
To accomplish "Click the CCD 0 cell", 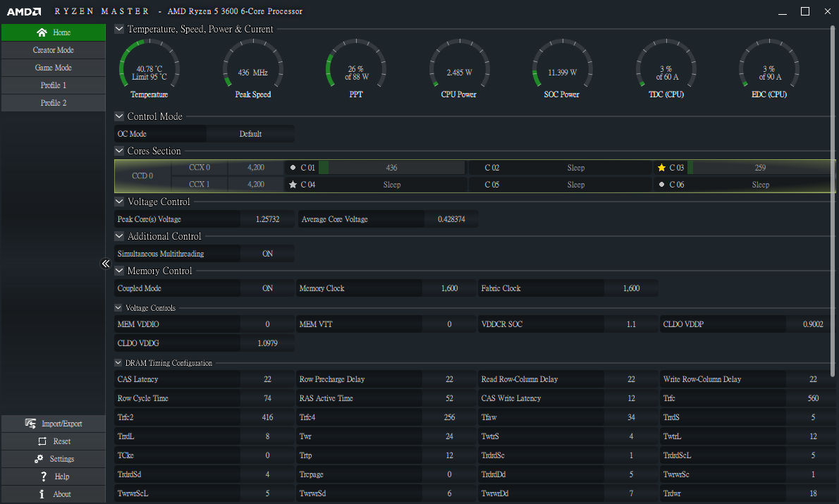I will 143,176.
